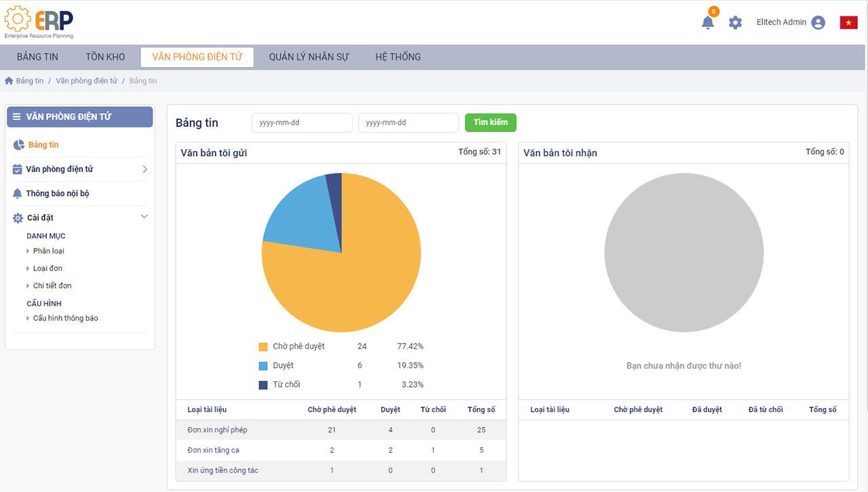The width and height of the screenshot is (868, 492).
Task: Click the light blue pie chart slice
Action: pyautogui.click(x=302, y=213)
